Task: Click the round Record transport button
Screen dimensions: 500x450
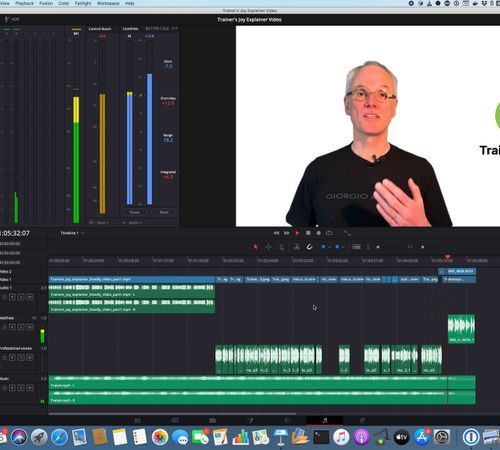Action: [319, 233]
